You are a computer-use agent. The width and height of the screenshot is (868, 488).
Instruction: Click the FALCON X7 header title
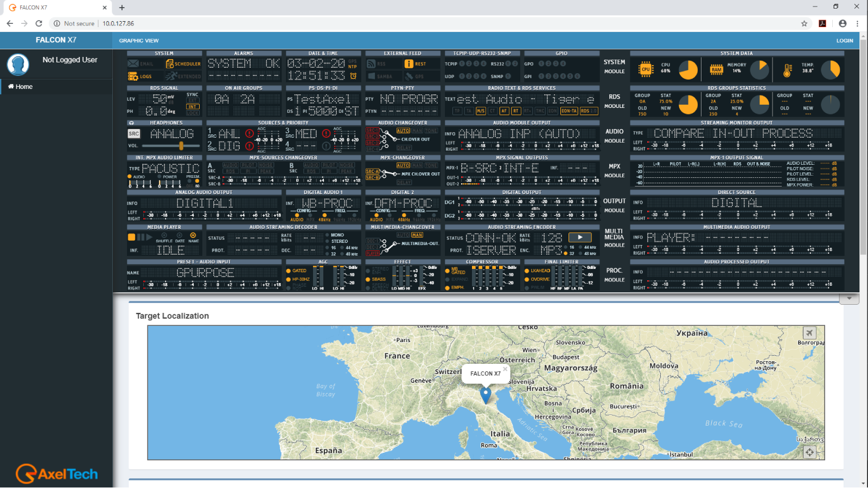point(56,40)
